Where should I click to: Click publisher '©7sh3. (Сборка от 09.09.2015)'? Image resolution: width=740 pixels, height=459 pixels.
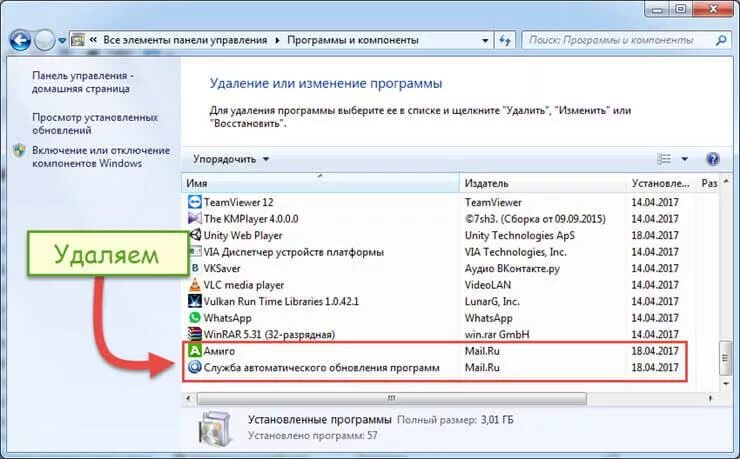click(x=535, y=219)
